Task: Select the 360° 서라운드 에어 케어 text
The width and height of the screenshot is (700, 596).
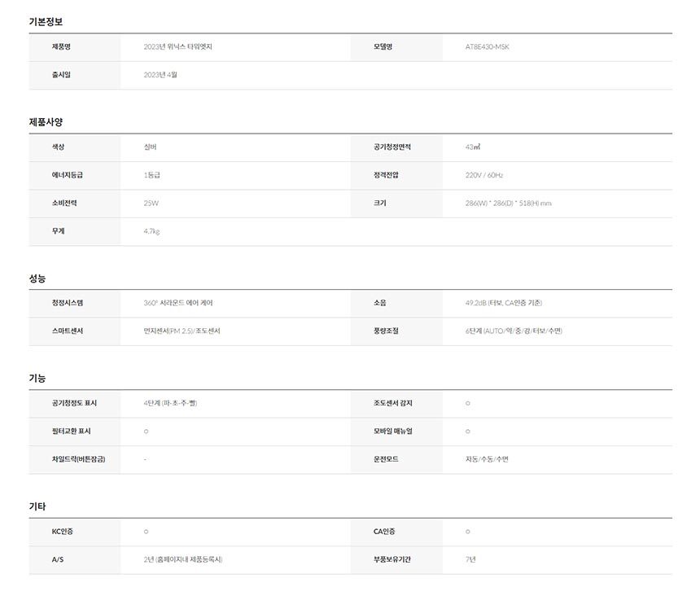Action: point(178,303)
